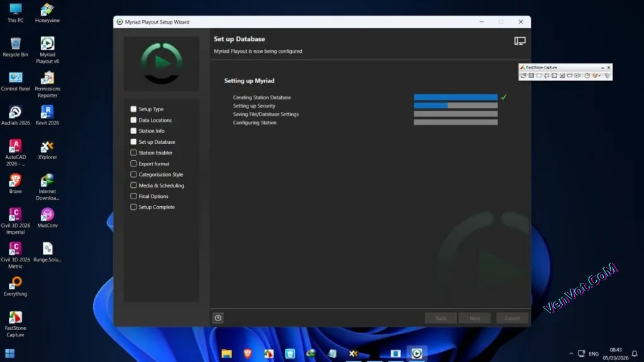The height and width of the screenshot is (362, 644).
Task: Check the Station Enabler step checkbox
Action: [x=133, y=152]
